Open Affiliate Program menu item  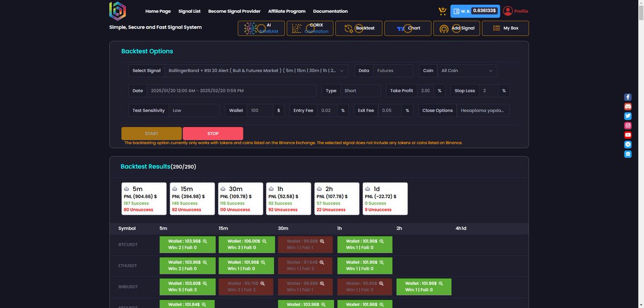(x=287, y=11)
